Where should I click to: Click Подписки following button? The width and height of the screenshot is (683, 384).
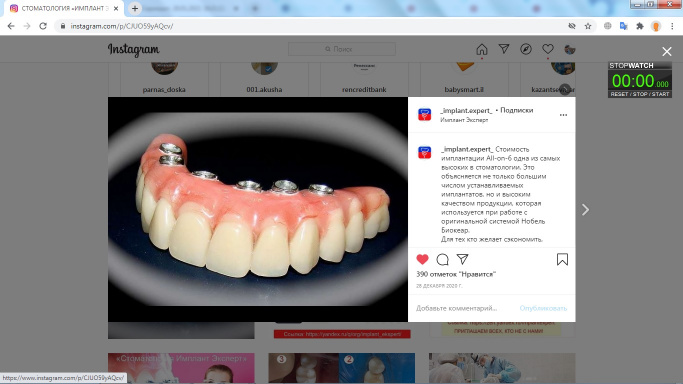pyautogui.click(x=517, y=110)
